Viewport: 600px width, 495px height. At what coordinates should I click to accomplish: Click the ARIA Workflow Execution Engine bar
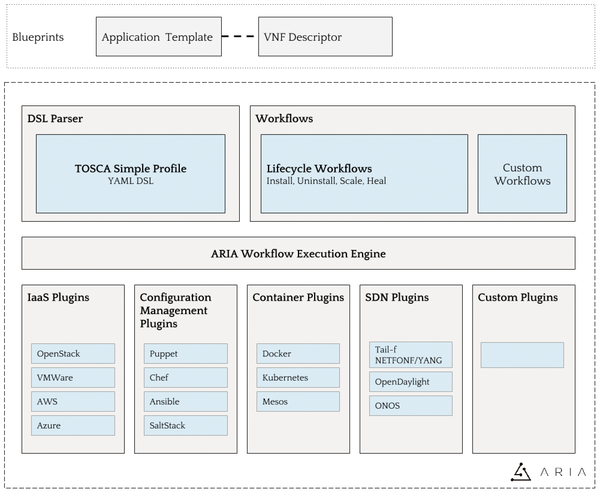coord(298,253)
